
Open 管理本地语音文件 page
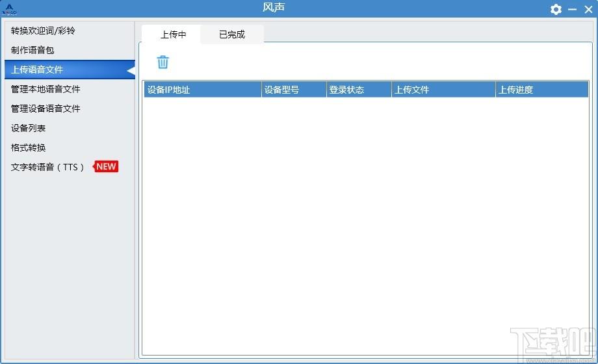coord(45,89)
